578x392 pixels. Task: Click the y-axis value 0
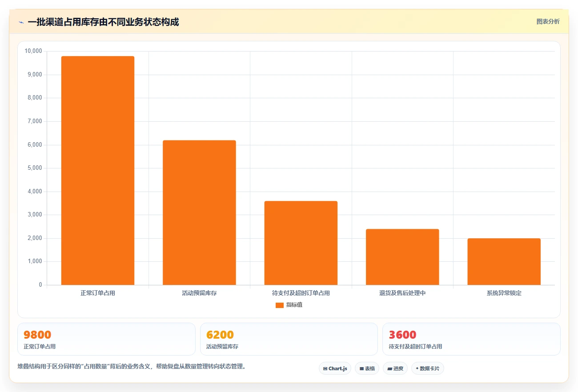tap(40, 285)
